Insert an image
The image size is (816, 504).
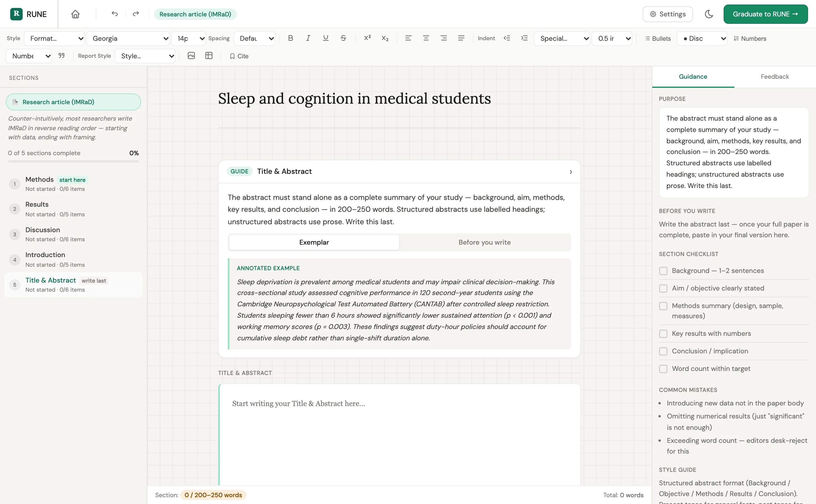click(x=191, y=56)
